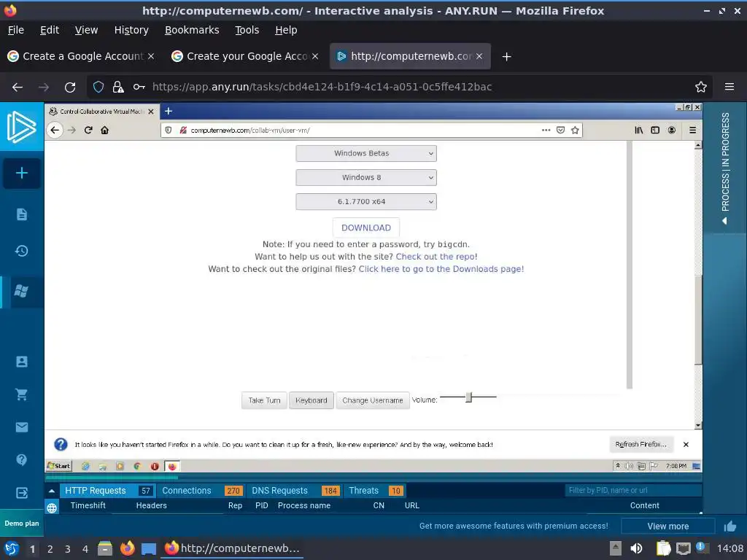The height and width of the screenshot is (560, 747).
Task: Open the hamburger menu in VM Firefox
Action: point(693,130)
